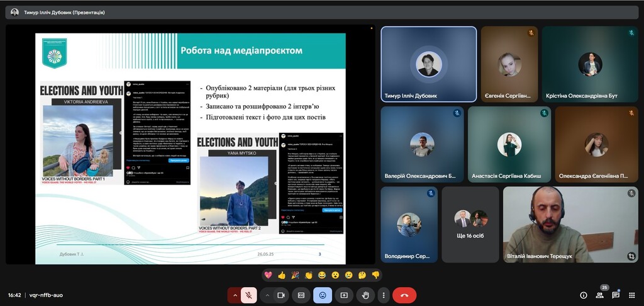Open meeting details info panel
This screenshot has height=306, width=644.
point(583,295)
